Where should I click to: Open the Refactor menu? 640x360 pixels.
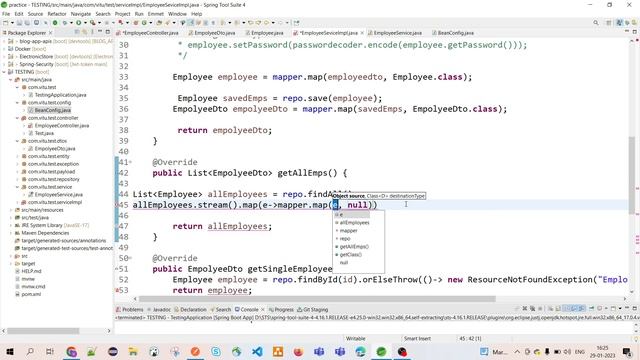pyautogui.click(x=57, y=14)
